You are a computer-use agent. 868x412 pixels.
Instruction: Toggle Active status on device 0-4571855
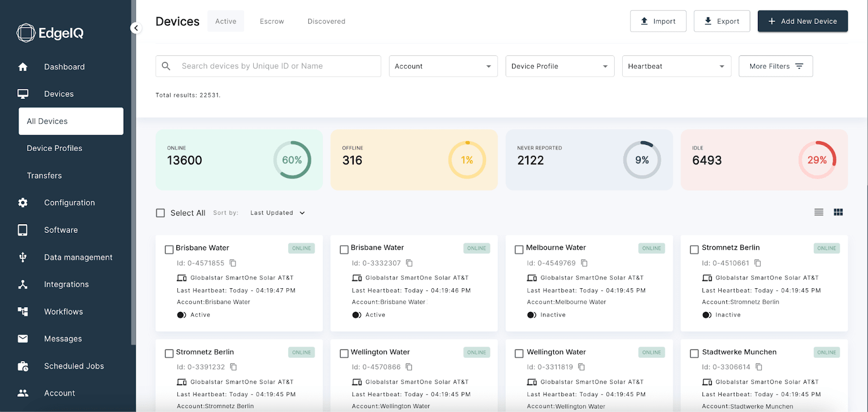(182, 315)
